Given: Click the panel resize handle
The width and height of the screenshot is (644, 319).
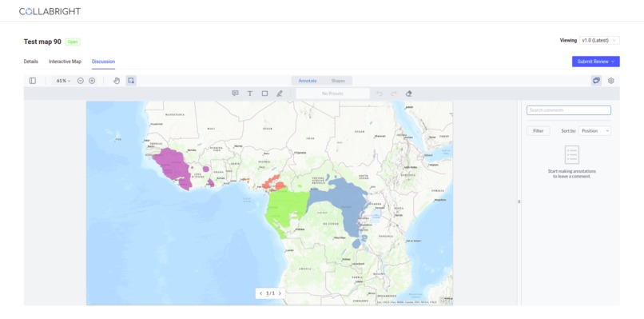Looking at the screenshot, I should coord(519,201).
